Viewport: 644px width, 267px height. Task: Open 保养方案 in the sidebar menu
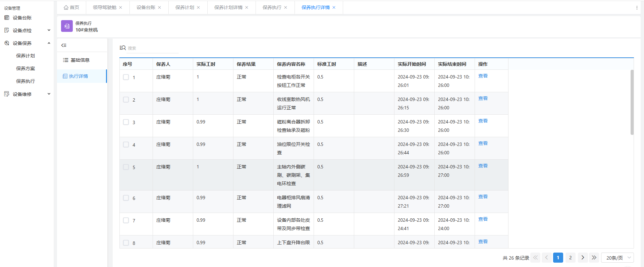[x=25, y=68]
